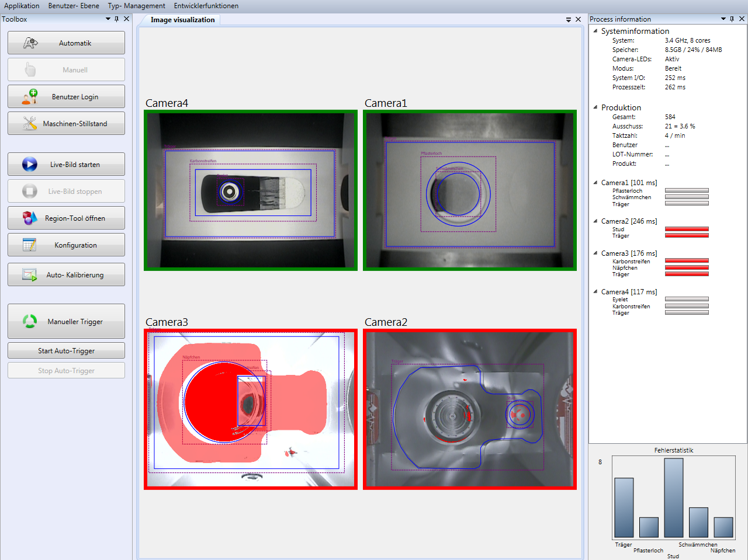Click the Camera3 Karbonstreifen red status bar

tap(687, 261)
